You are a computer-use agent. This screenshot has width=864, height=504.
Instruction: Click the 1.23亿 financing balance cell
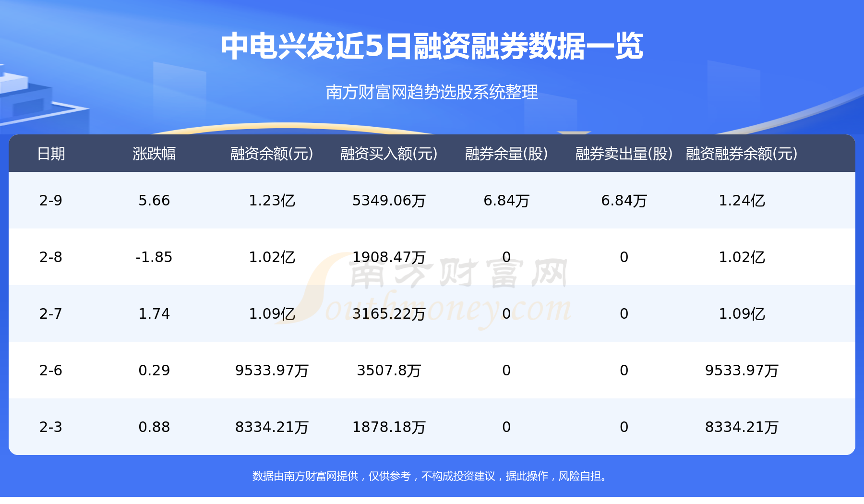pyautogui.click(x=272, y=200)
